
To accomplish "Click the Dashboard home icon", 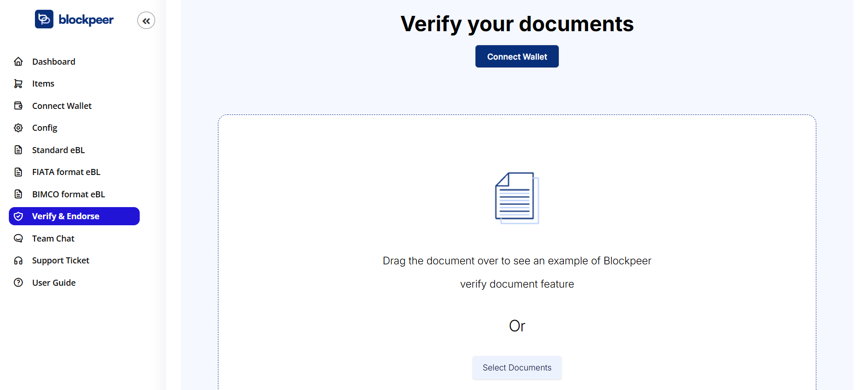I will 18,61.
